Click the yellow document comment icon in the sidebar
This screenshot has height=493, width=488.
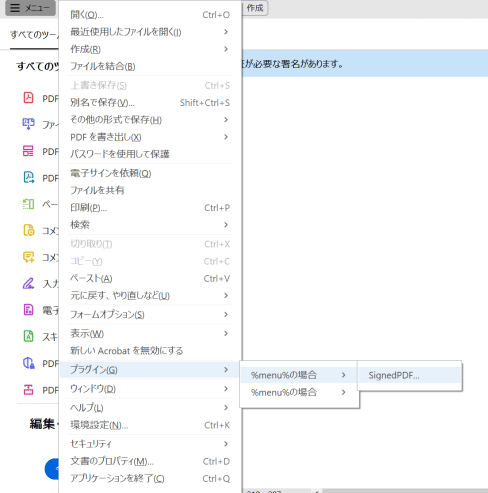pos(29,230)
